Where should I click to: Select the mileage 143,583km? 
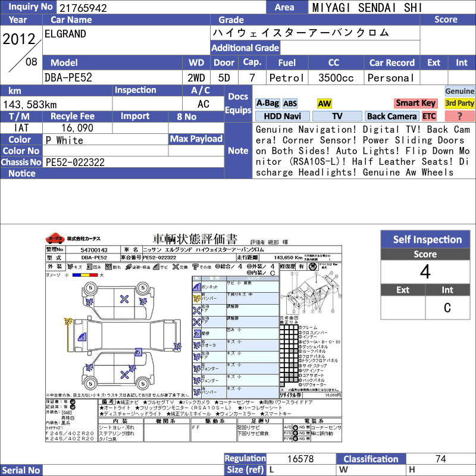(x=30, y=105)
